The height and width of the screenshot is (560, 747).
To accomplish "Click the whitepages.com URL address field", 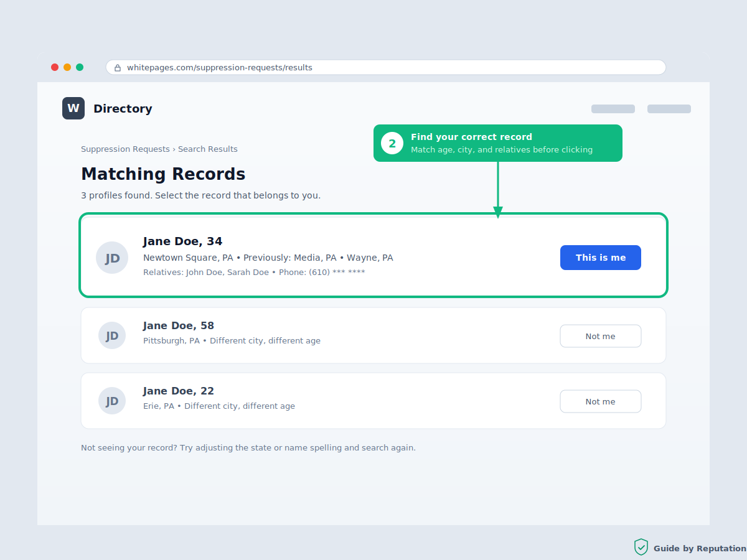I will 386,67.
